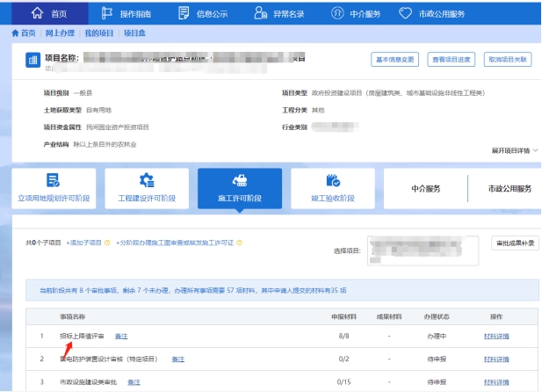
Task: Click the 基本信息变更 button
Action: point(394,60)
